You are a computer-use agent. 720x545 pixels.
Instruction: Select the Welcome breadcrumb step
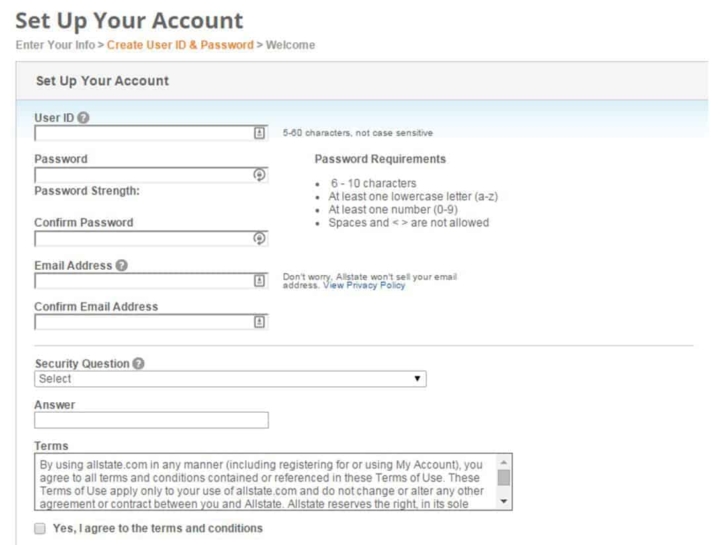290,45
